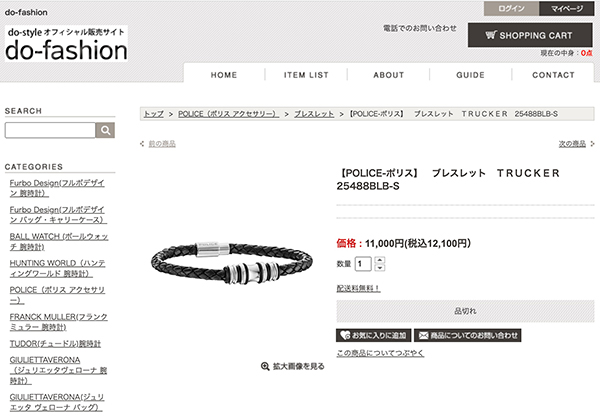This screenshot has width=600, height=417.
Task: Click the heart add-to-favorites button
Action: tap(373, 336)
